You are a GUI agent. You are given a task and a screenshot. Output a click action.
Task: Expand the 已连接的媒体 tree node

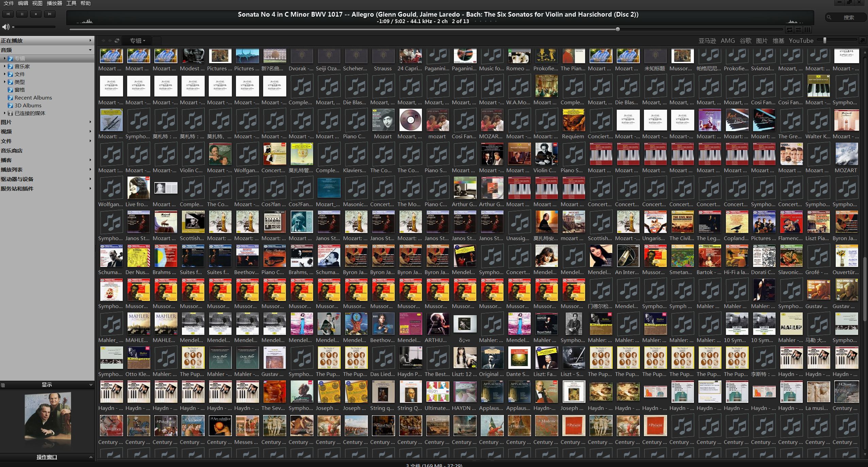tap(4, 113)
